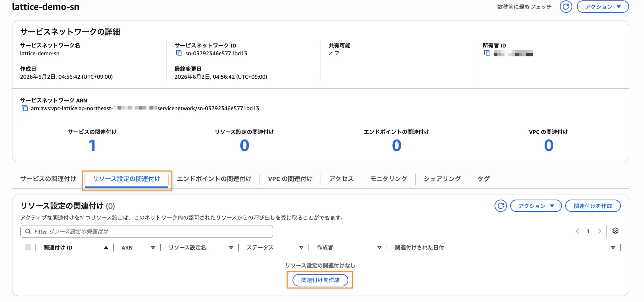Click the 最終変更日 timestamp value

[221, 77]
